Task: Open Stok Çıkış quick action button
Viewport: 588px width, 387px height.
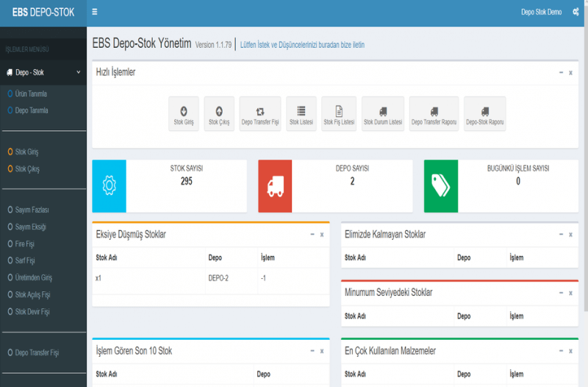Action: pos(219,114)
